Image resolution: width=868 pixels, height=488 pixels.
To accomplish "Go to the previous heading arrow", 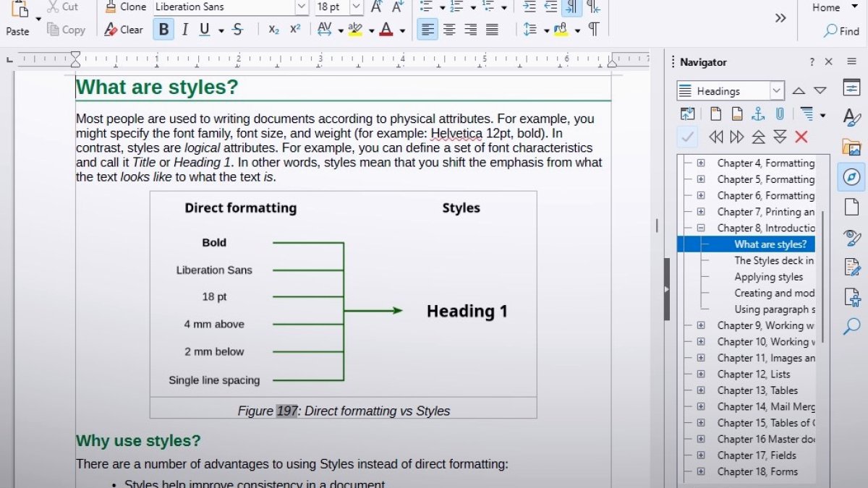I will (799, 91).
